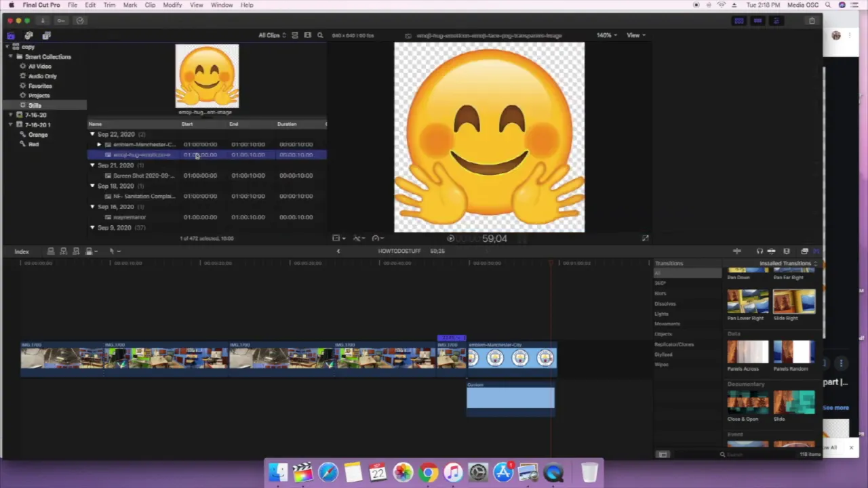Open the Trim menu
Image resolution: width=868 pixels, height=488 pixels.
[109, 5]
